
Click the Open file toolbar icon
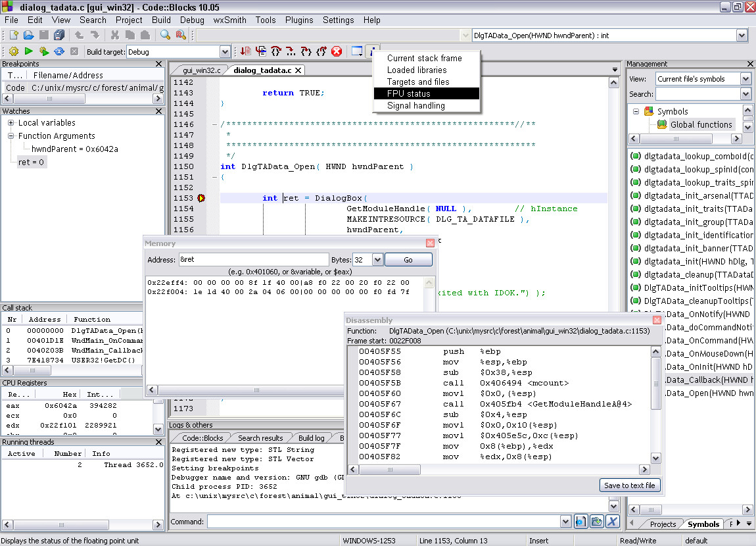point(28,36)
